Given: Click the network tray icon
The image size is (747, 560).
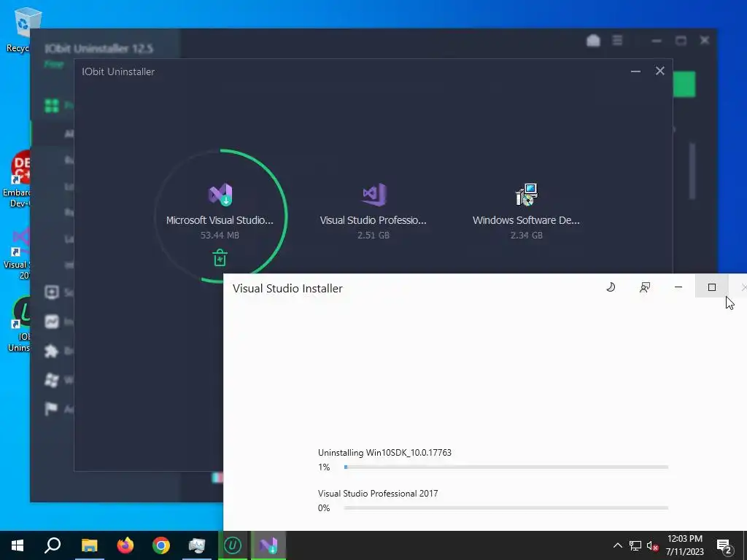Looking at the screenshot, I should click(x=635, y=545).
